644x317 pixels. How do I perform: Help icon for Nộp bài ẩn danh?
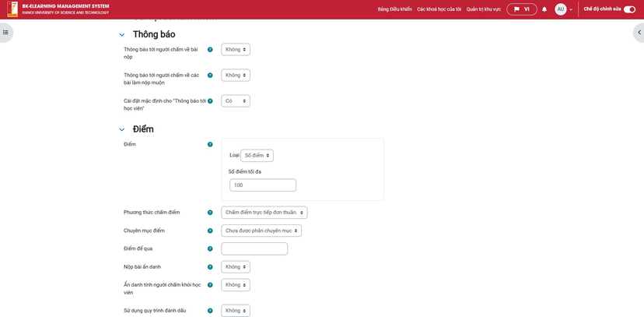[210, 267]
